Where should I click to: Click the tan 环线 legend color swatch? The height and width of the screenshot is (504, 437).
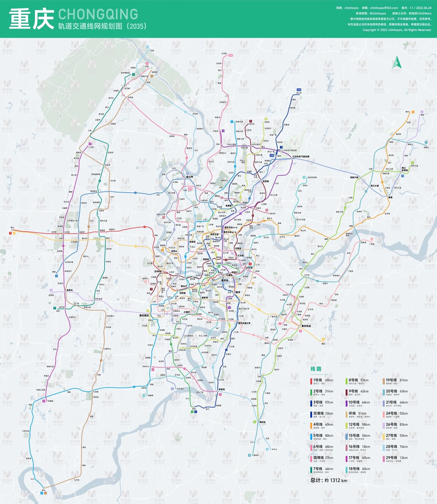(346, 415)
